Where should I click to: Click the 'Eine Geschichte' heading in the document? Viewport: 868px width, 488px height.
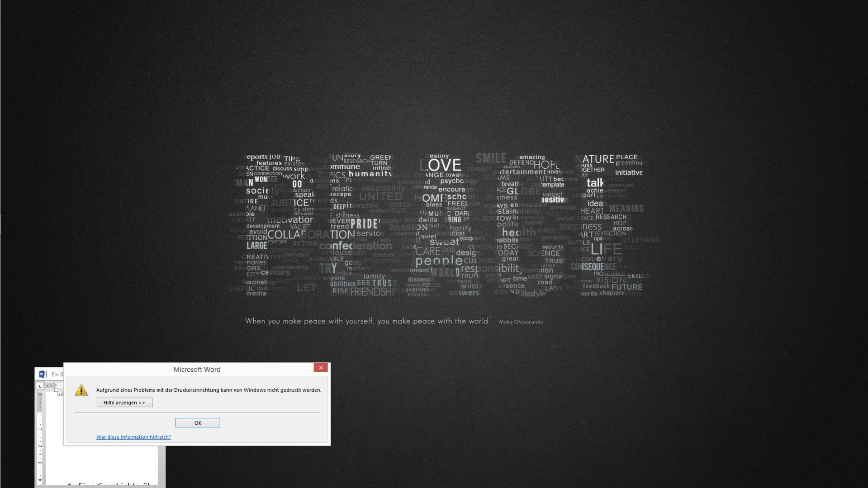112,485
